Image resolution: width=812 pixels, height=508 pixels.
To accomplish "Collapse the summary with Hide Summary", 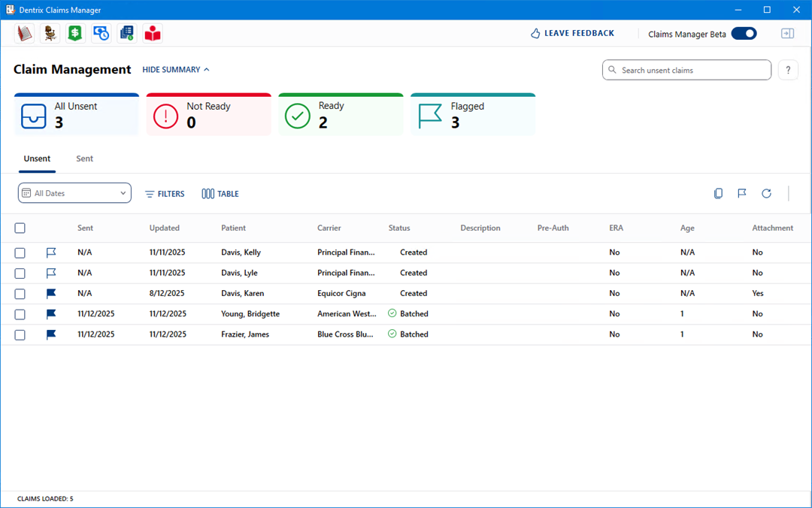I will (176, 70).
